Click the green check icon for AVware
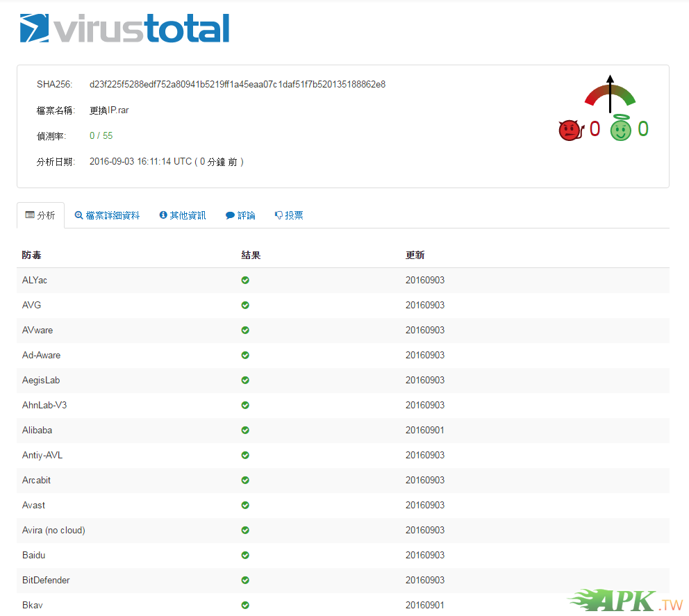Viewport: 689px width, 616px height. 245,331
